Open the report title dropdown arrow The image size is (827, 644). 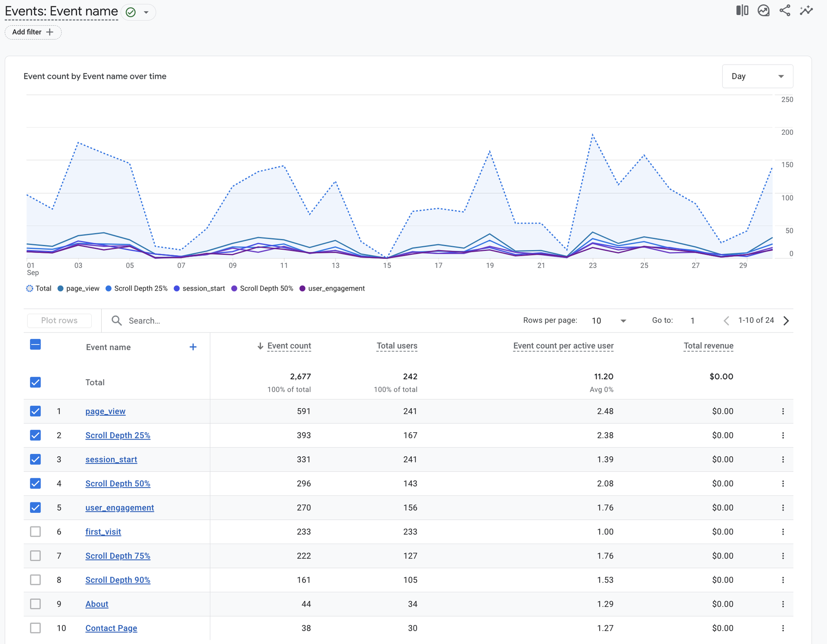(x=146, y=12)
